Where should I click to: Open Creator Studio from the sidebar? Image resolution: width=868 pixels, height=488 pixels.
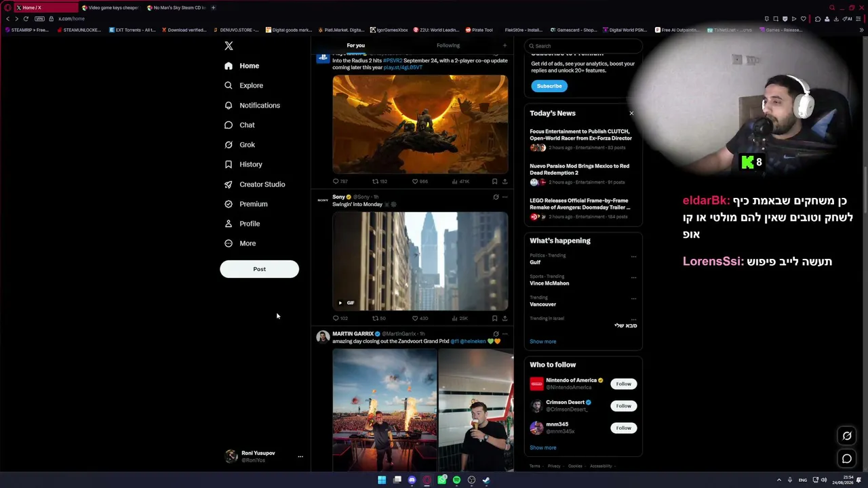254,184
